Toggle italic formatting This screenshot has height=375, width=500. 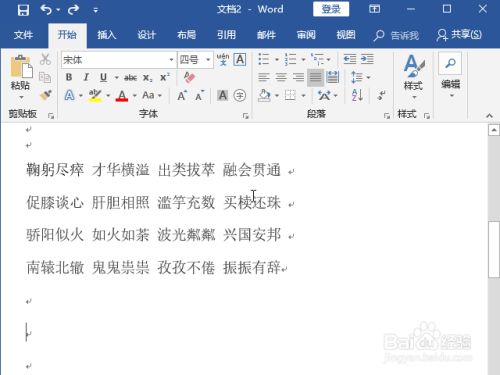[x=86, y=77]
